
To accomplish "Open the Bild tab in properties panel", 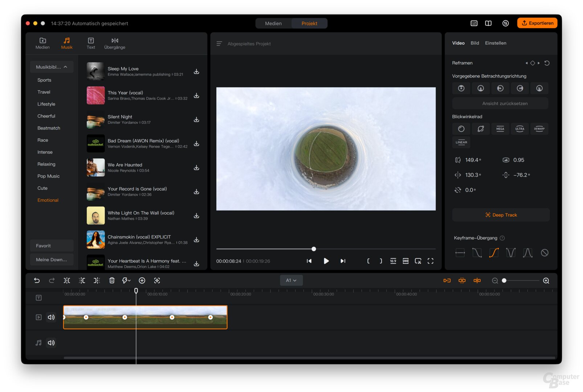I will 474,43.
